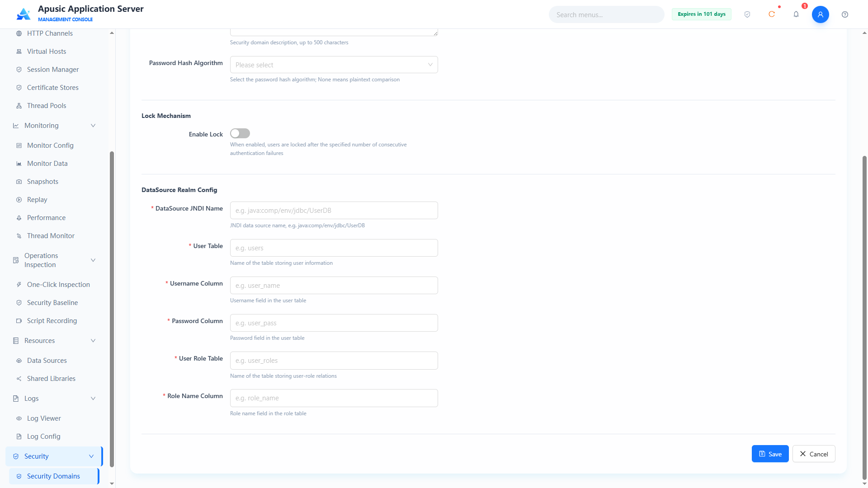Go to Data Sources page
The height and width of the screenshot is (488, 868).
(54, 361)
